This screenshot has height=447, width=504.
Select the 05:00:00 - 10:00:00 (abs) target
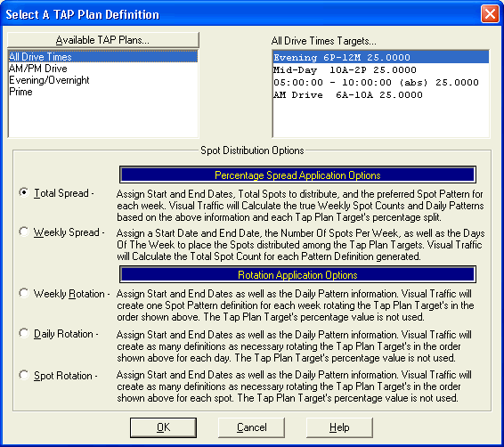(381, 82)
